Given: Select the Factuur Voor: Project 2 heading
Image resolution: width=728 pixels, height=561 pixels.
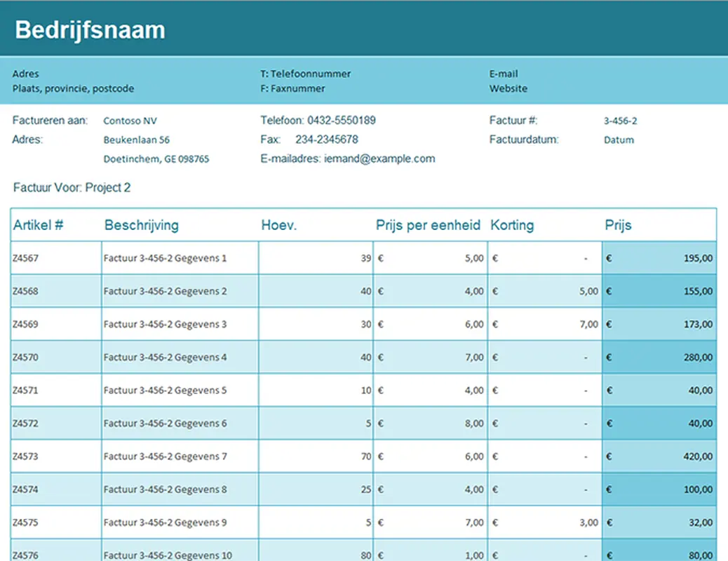Looking at the screenshot, I should (x=72, y=187).
